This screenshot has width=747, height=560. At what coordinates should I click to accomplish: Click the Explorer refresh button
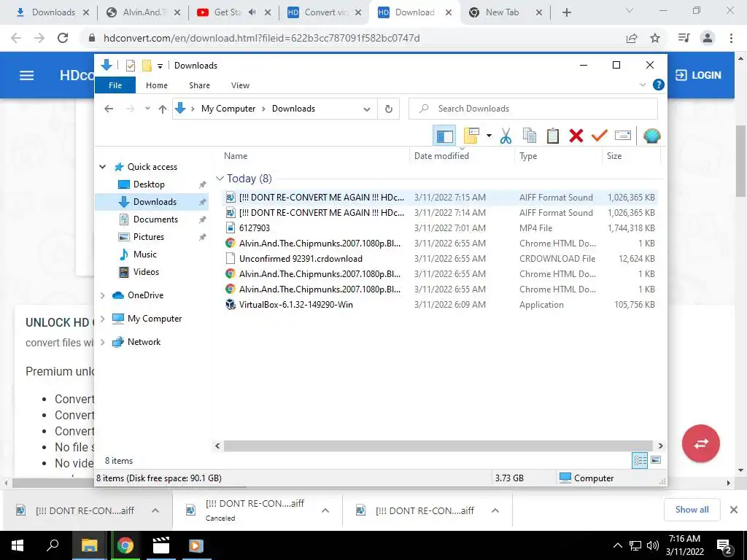point(389,109)
